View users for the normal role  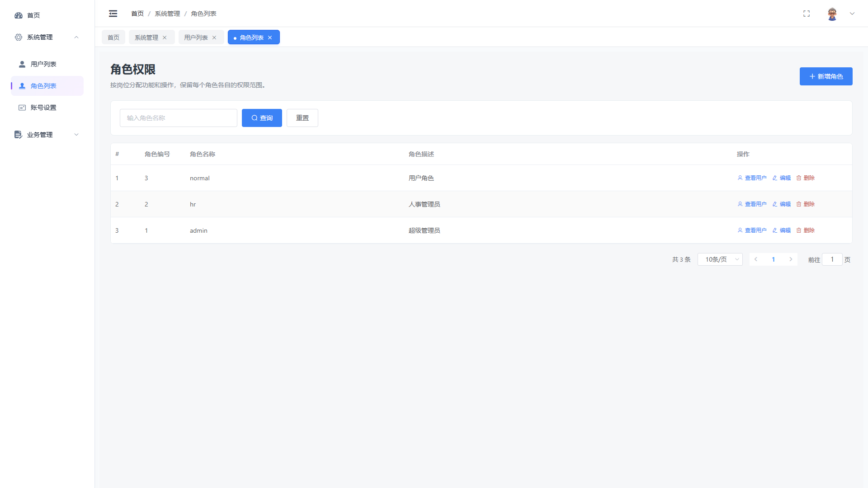point(752,178)
